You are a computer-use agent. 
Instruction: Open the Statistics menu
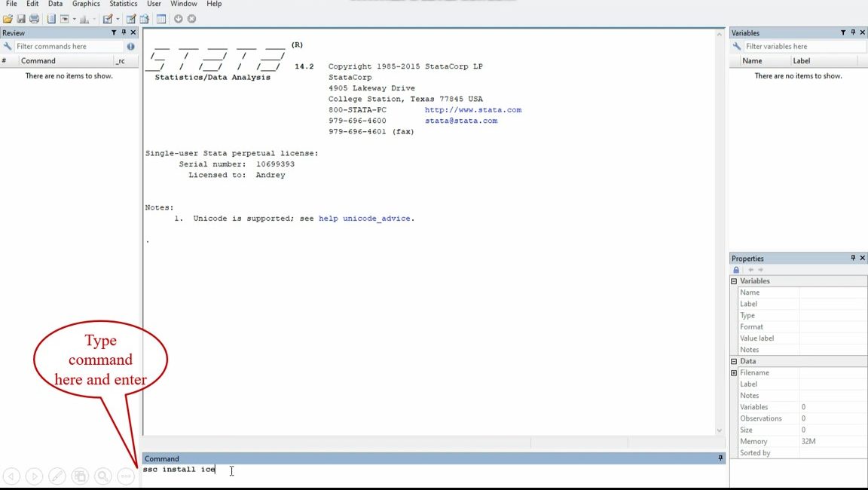point(123,4)
